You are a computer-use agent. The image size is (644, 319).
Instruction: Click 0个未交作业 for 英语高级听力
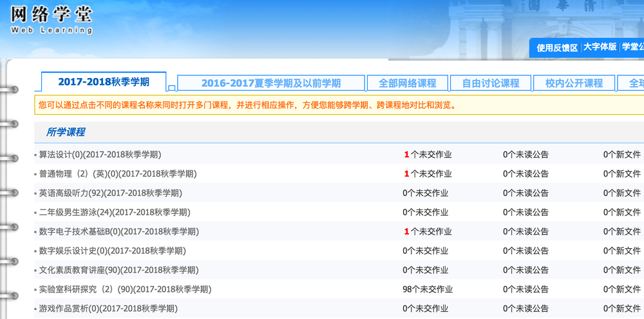426,193
